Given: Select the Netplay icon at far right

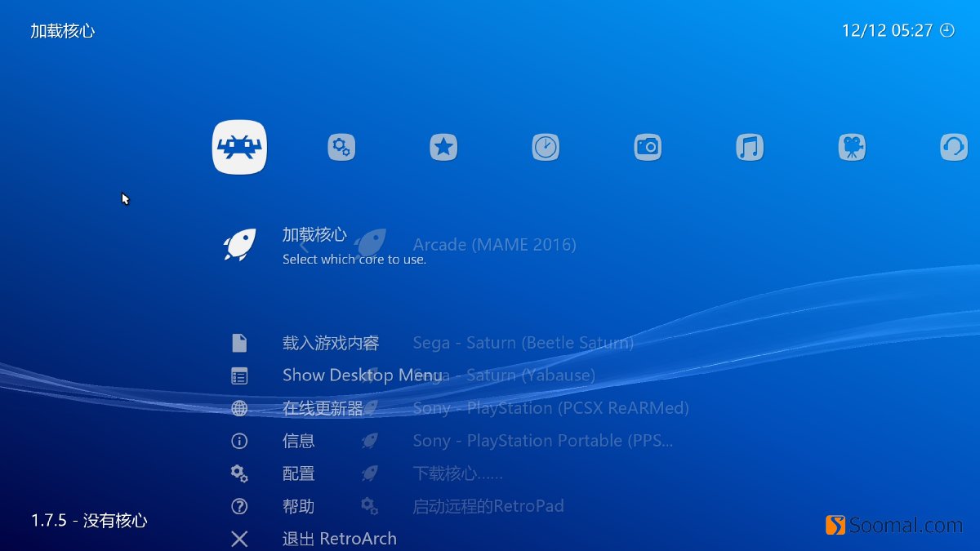Looking at the screenshot, I should (x=953, y=147).
